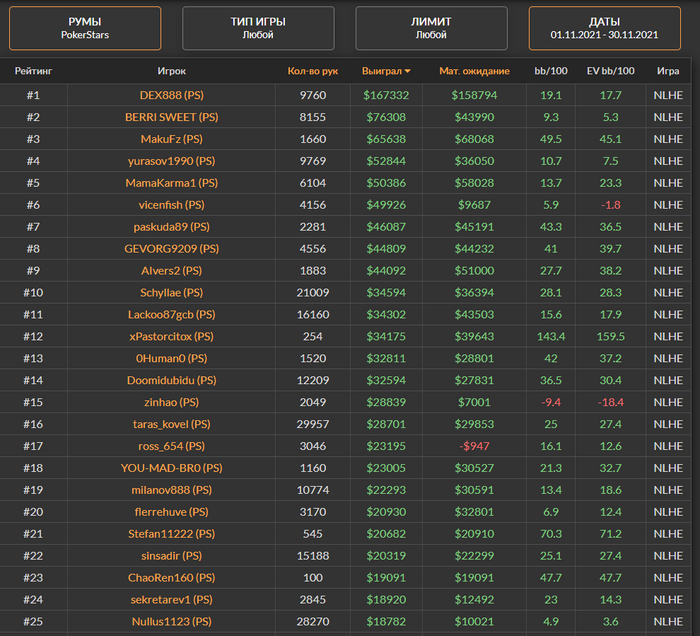700x636 pixels.
Task: Expand the ТИП ИГРЫ filter
Action: pyautogui.click(x=258, y=28)
